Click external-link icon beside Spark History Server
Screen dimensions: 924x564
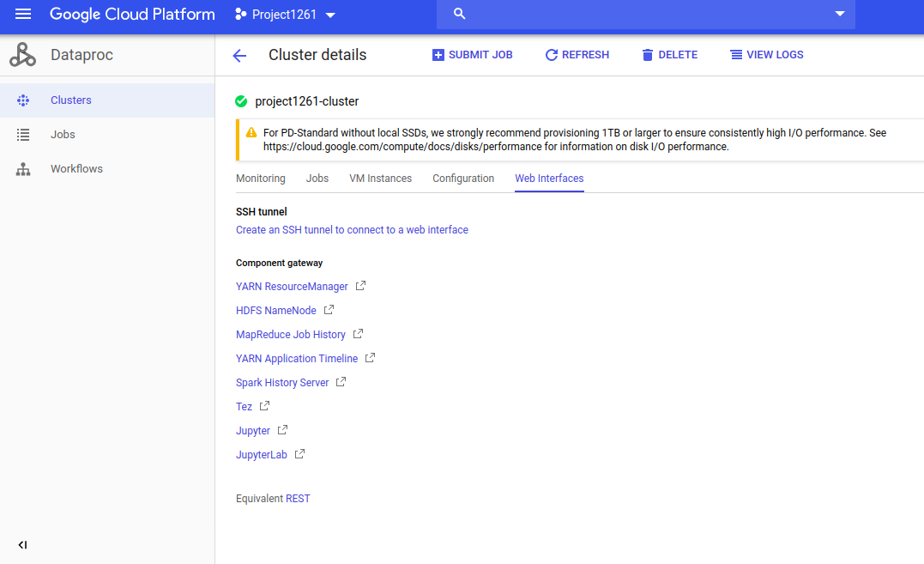pyautogui.click(x=341, y=382)
